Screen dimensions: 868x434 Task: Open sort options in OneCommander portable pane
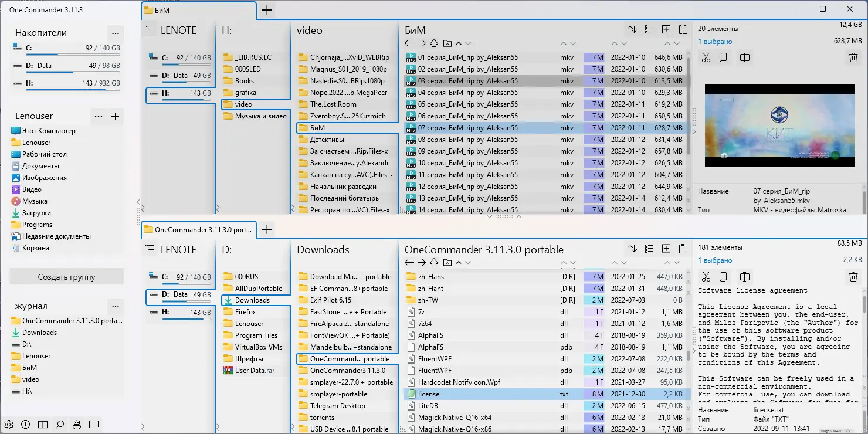pos(632,249)
